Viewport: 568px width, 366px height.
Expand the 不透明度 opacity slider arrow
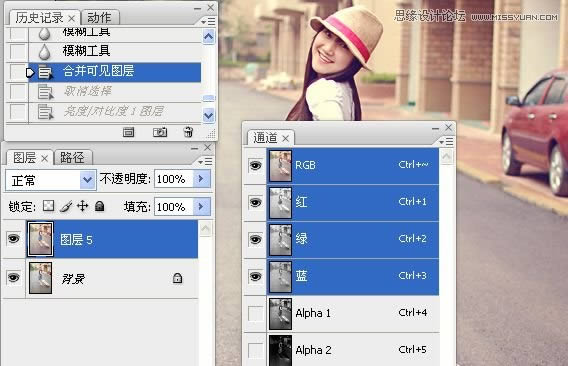[x=201, y=178]
